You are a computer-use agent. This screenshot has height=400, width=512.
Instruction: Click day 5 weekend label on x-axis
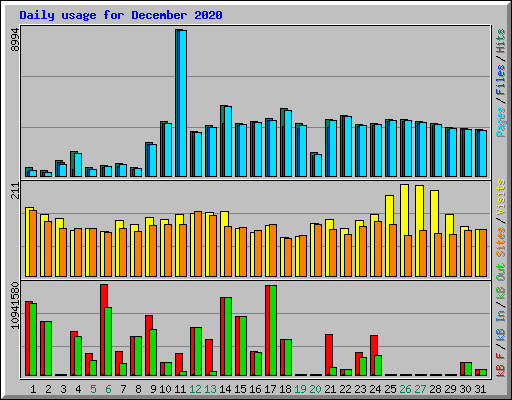tap(93, 389)
